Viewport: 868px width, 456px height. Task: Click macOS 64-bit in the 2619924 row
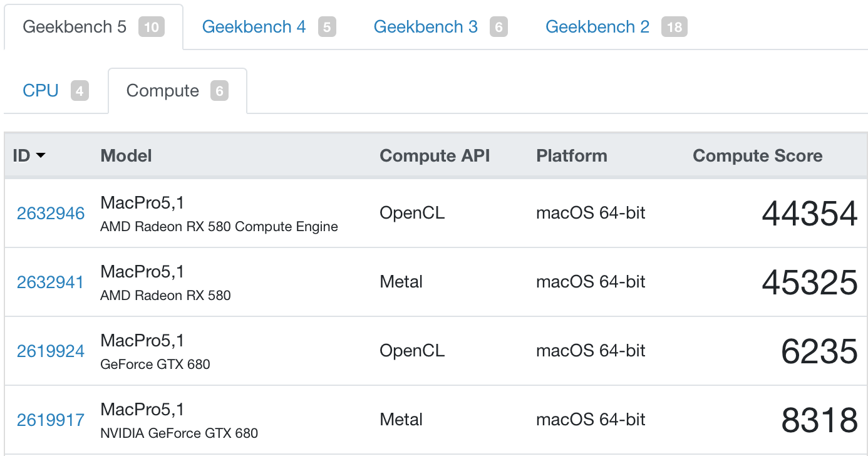click(x=591, y=351)
